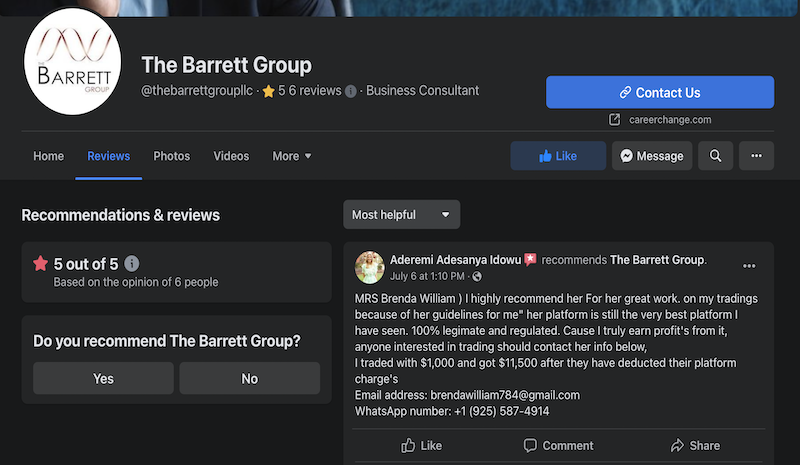
Task: Click the red star rating icon
Action: click(x=41, y=263)
